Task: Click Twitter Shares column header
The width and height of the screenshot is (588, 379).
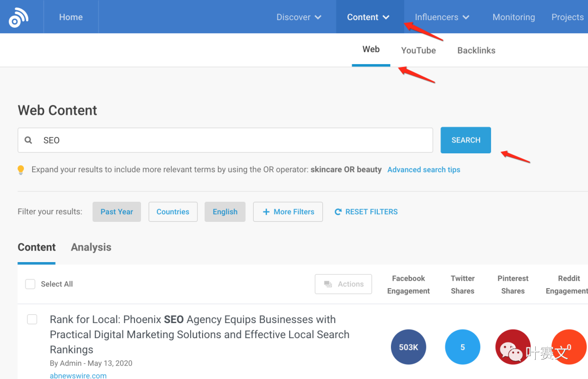Action: (x=462, y=284)
